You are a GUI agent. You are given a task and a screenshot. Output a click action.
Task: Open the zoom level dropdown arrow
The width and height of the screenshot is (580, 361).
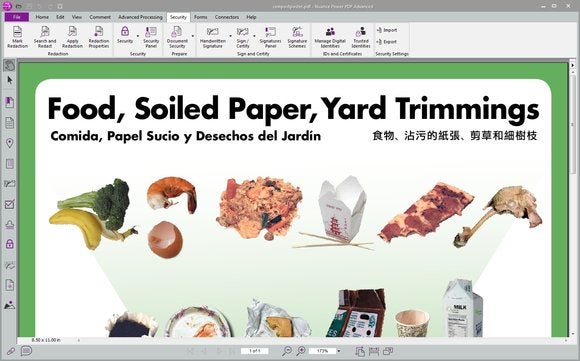click(x=339, y=351)
